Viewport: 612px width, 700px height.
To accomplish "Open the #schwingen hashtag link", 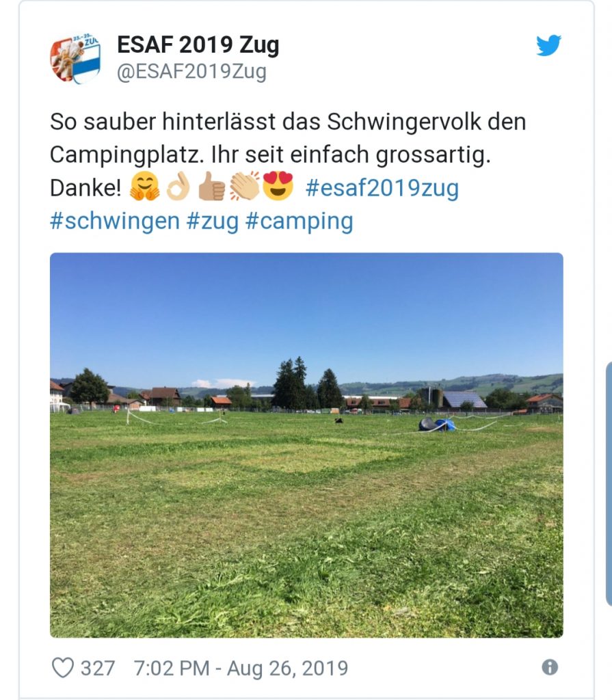I will click(115, 221).
